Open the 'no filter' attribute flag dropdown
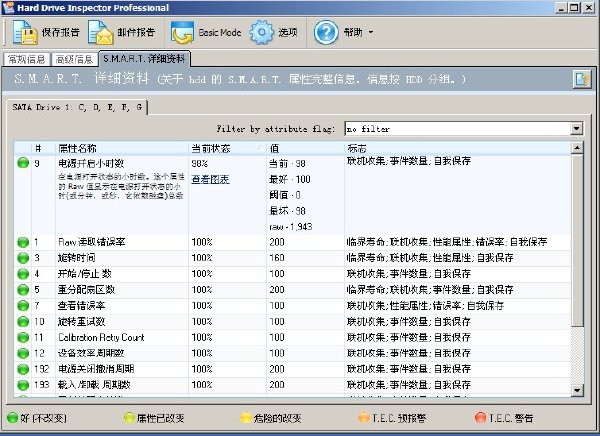This screenshot has width=600, height=436. 577,129
